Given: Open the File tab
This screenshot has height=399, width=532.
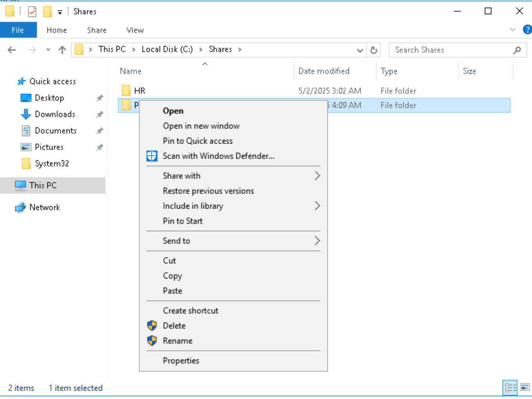Looking at the screenshot, I should (18, 30).
